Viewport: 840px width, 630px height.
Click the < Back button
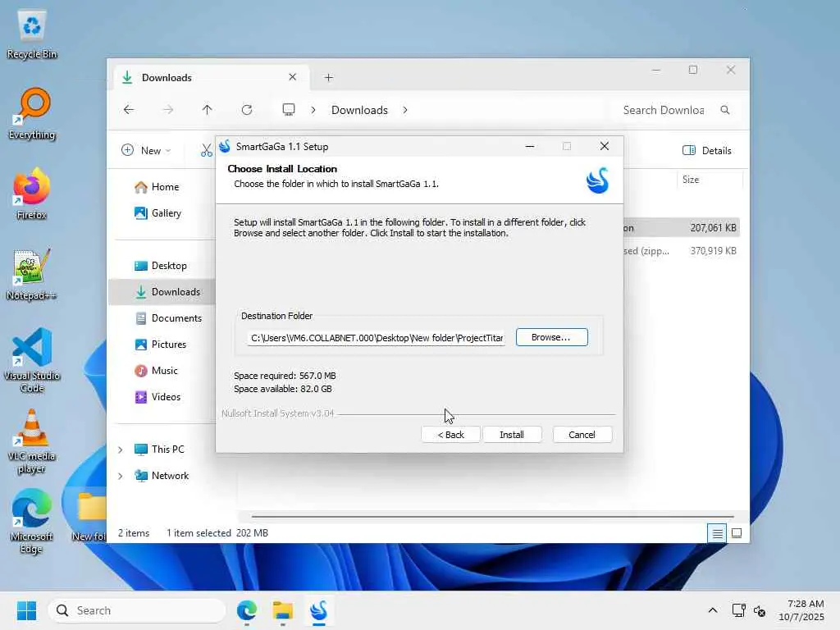450,435
